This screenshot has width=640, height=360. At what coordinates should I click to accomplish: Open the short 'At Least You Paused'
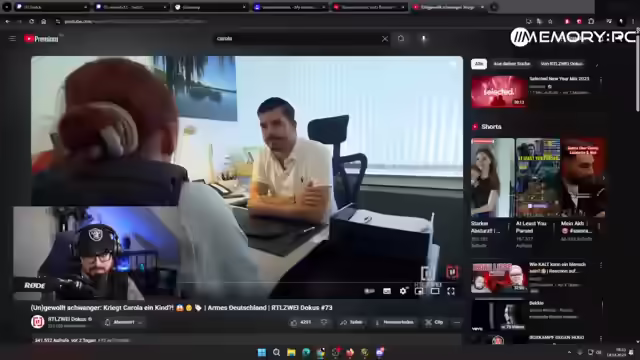[x=538, y=178]
